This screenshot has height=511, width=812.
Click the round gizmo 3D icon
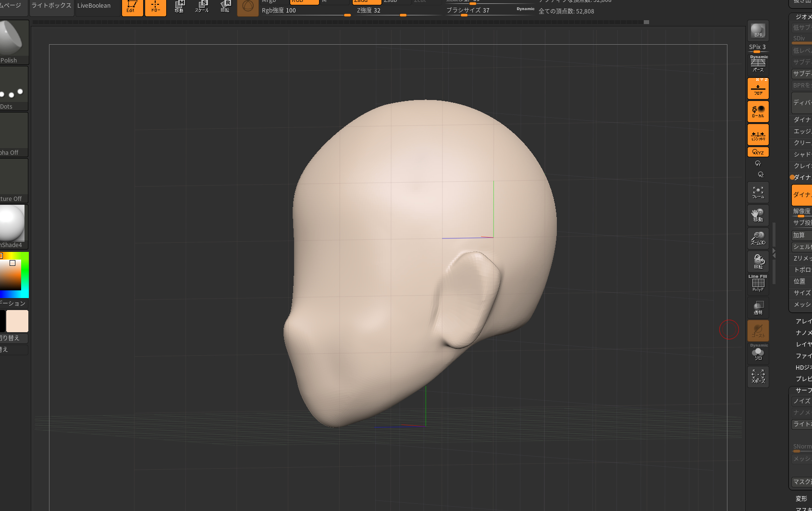(x=248, y=7)
